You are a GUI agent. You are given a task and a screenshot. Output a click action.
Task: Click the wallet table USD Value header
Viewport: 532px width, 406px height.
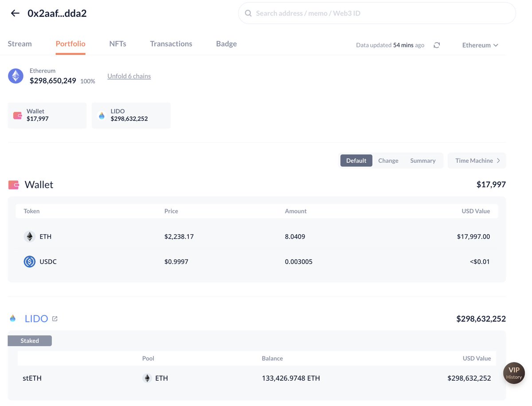[476, 211]
